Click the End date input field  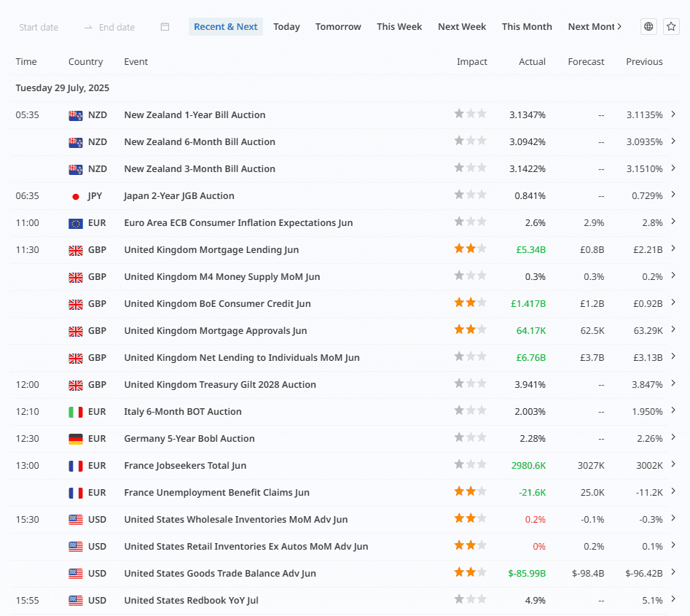[117, 27]
